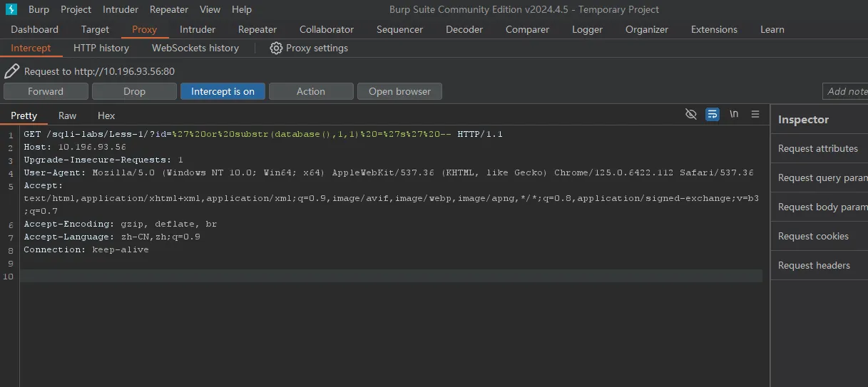The image size is (868, 387).
Task: Open the editor hamburger options menu
Action: (755, 114)
